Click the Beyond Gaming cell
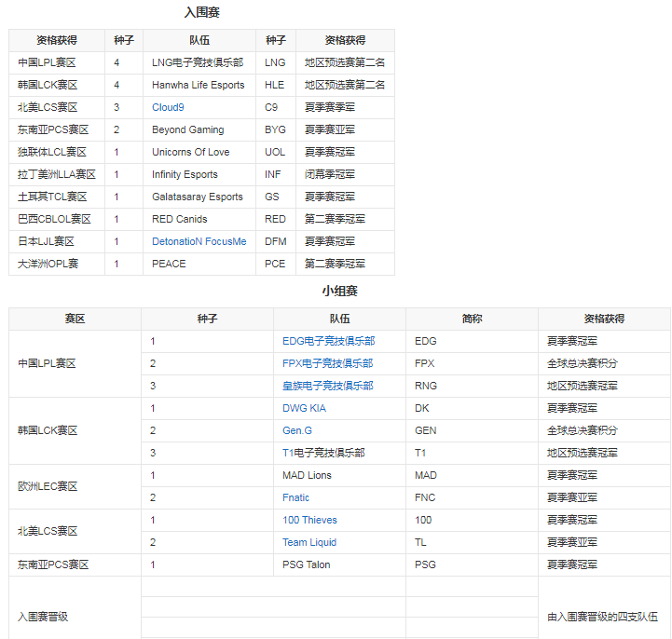 point(199,129)
